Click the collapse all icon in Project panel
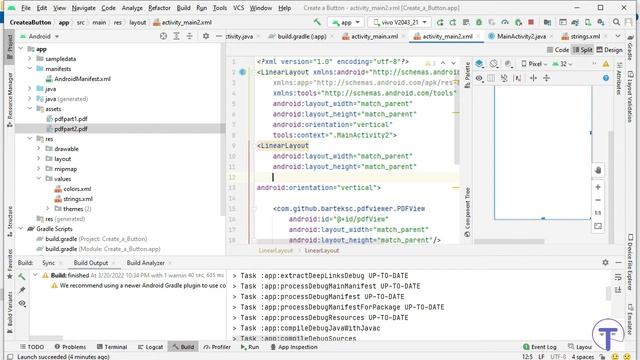This screenshot has width=640, height=360. pyautogui.click(x=189, y=36)
